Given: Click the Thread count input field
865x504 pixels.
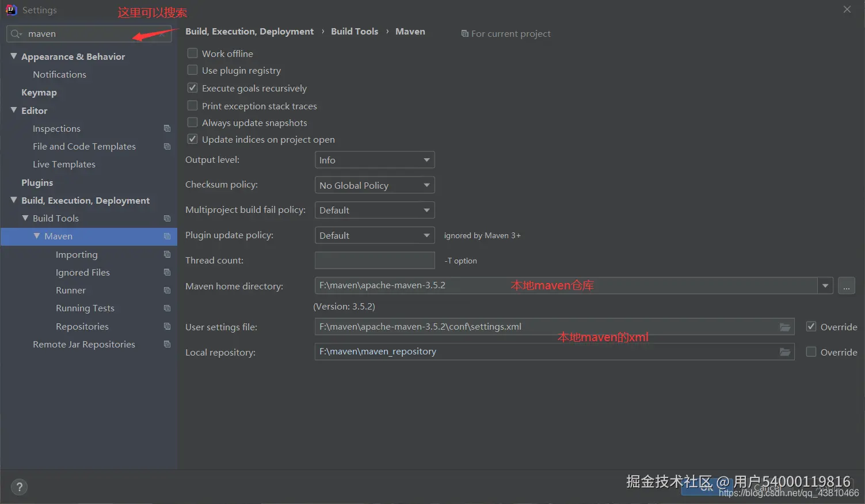Looking at the screenshot, I should pyautogui.click(x=375, y=260).
